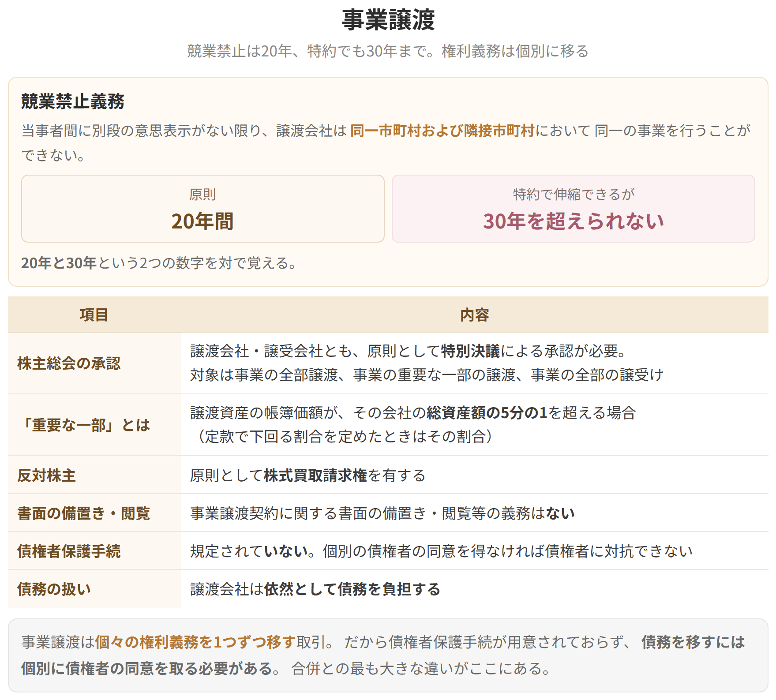Click the page title 事業譲渡
This screenshot has width=776, height=700.
[388, 20]
